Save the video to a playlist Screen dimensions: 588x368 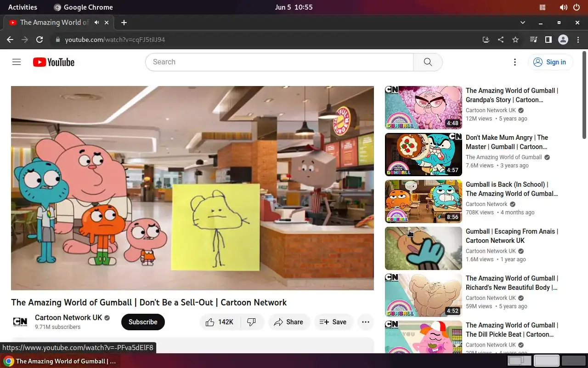(334, 322)
